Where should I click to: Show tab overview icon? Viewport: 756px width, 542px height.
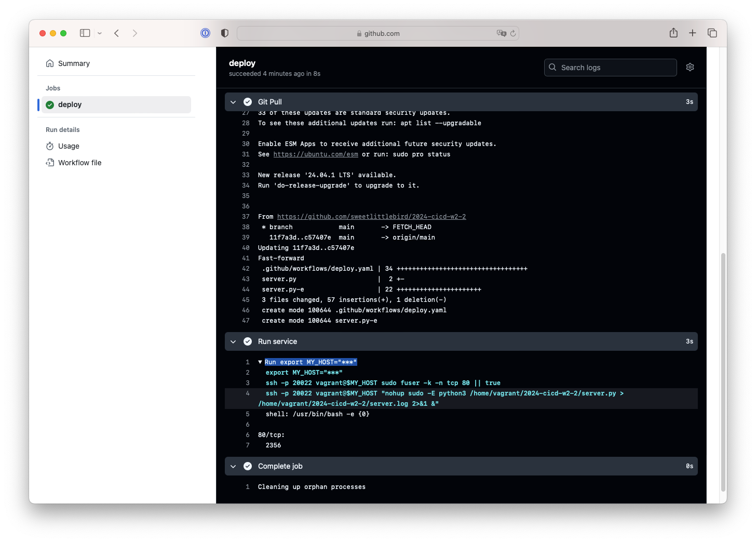click(x=712, y=33)
